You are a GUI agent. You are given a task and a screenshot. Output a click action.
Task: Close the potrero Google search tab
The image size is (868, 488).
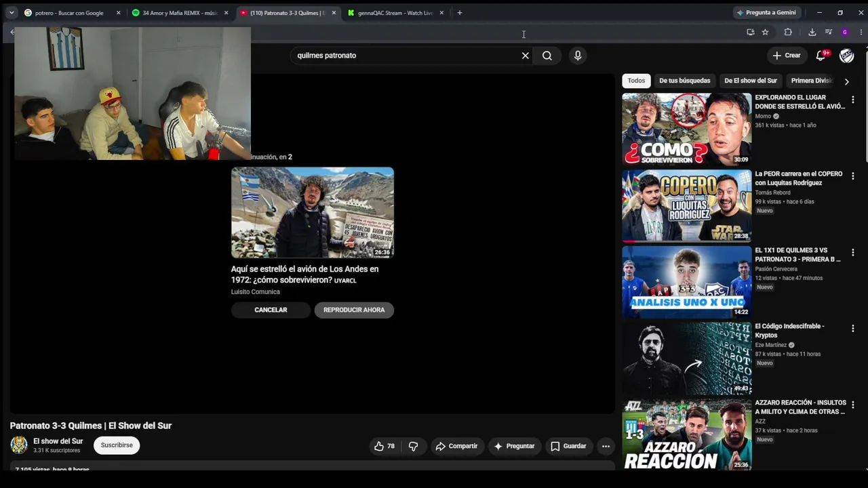[119, 13]
